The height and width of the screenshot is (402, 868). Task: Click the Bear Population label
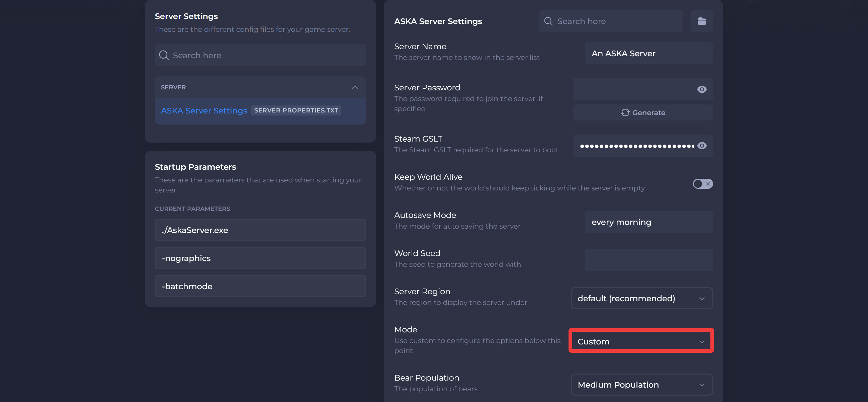click(426, 378)
